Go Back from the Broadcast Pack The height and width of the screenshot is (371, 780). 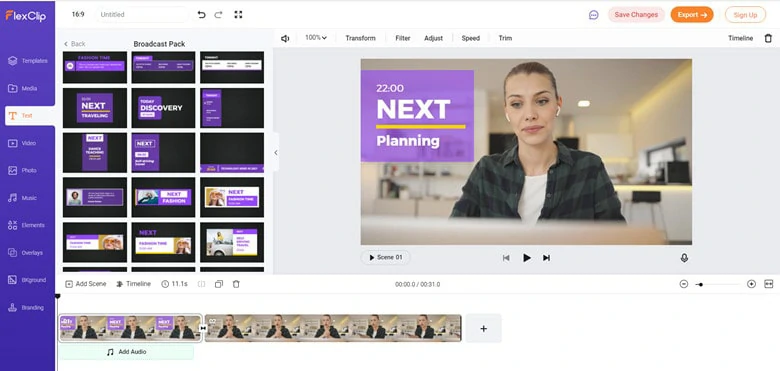point(75,44)
